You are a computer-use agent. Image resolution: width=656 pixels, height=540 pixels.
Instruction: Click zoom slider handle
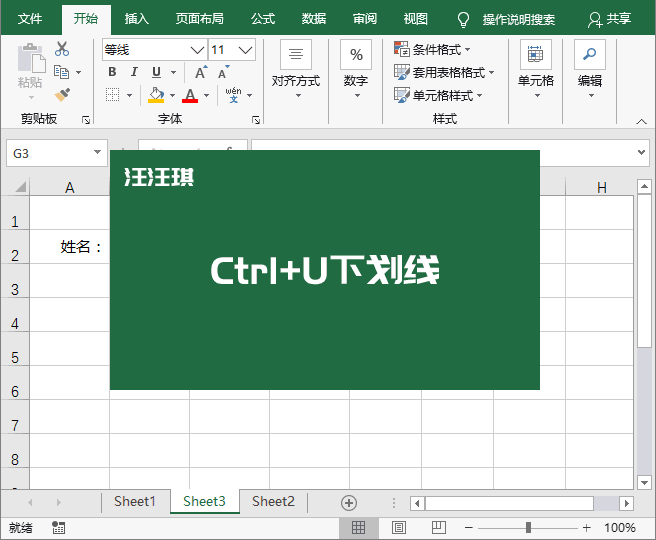point(528,527)
